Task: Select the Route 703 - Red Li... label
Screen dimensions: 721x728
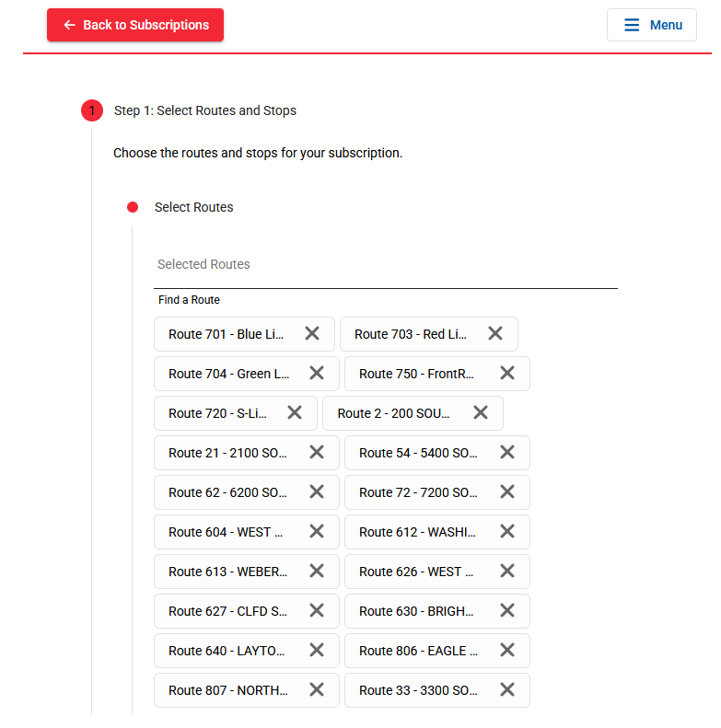Action: tap(411, 334)
